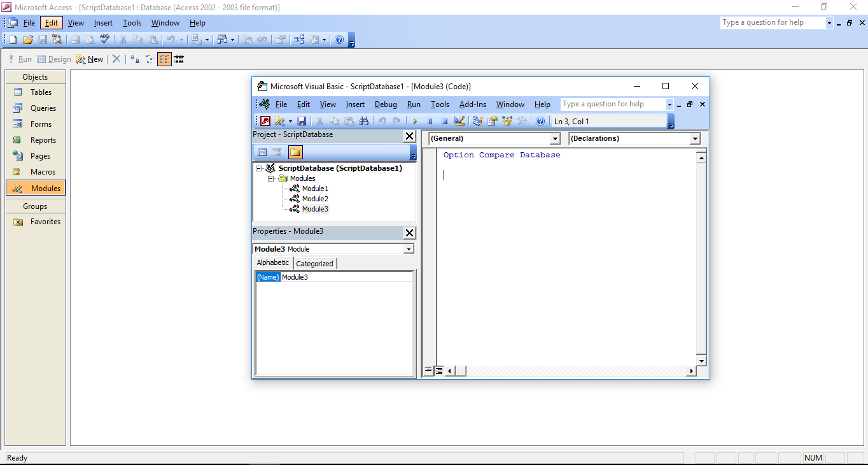This screenshot has height=465, width=868.
Task: Select Macros in Objects pane
Action: 36,172
